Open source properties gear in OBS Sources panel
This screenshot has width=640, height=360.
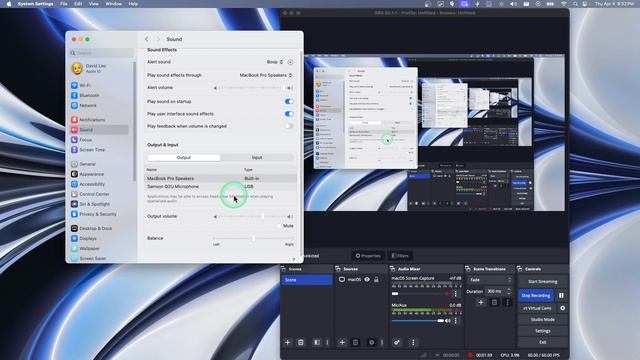(x=371, y=342)
